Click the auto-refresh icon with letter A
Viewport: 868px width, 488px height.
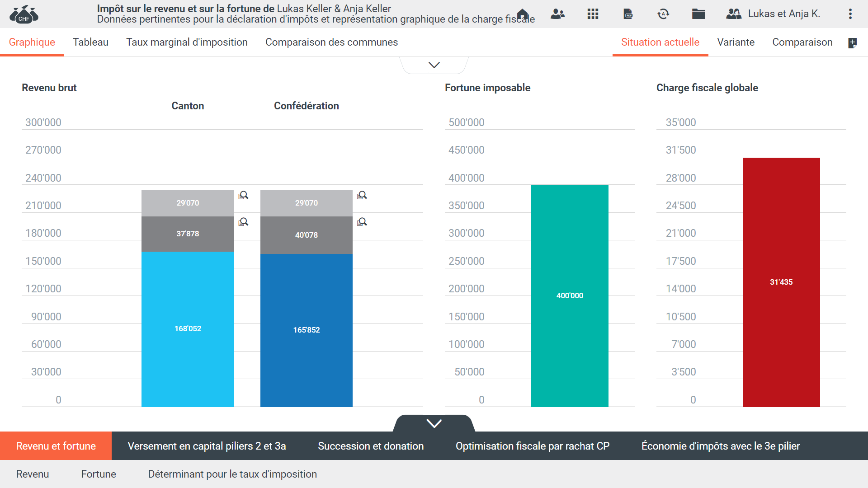[663, 14]
